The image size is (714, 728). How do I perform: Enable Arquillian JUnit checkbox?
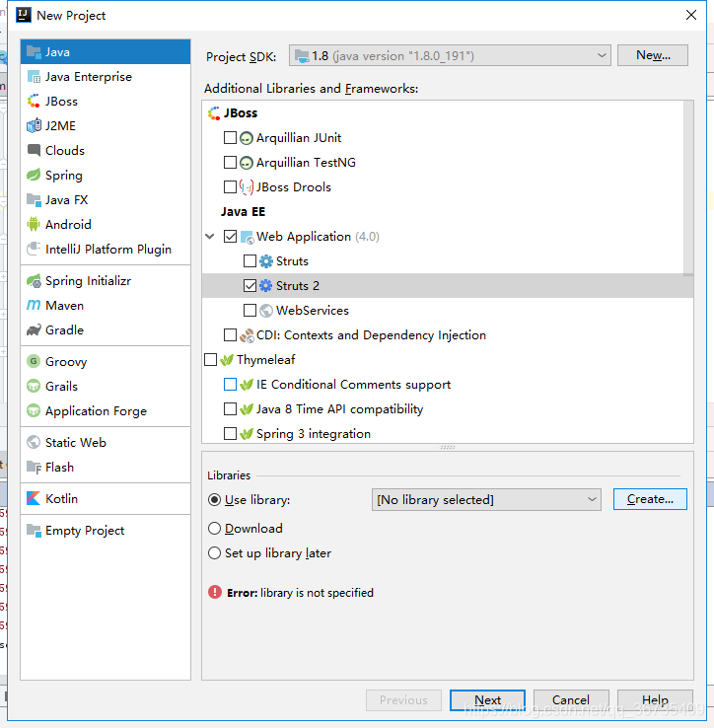point(230,137)
